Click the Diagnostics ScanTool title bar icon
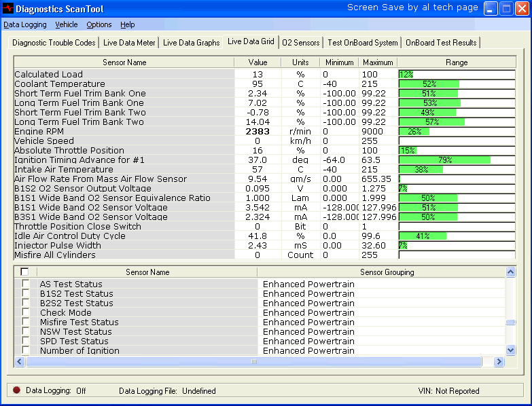This screenshot has width=532, height=406. point(8,9)
